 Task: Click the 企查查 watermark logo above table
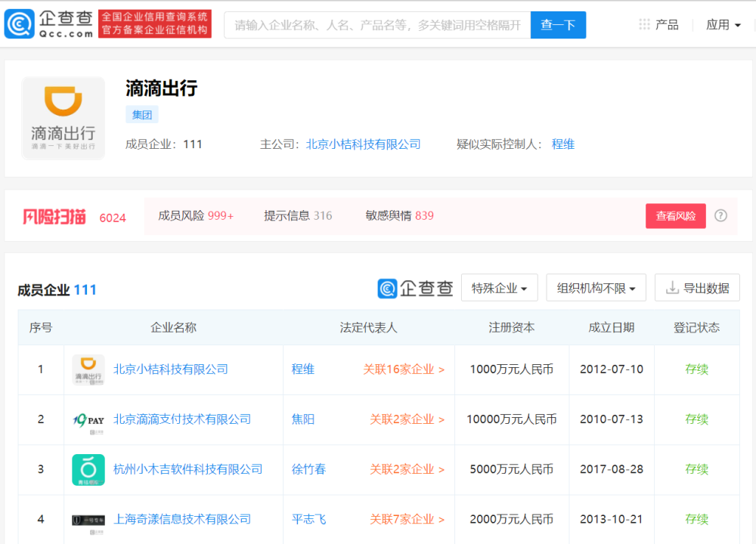pos(415,288)
